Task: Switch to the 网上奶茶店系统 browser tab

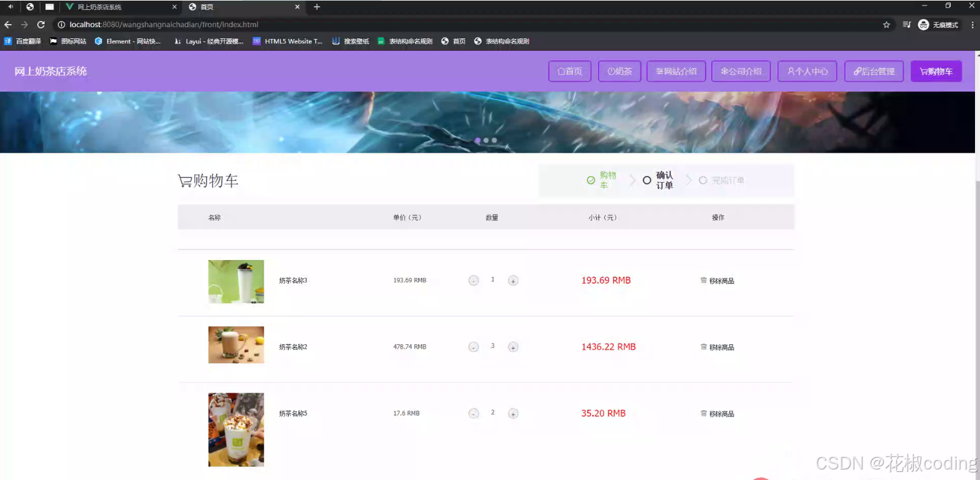Action: pos(121,7)
